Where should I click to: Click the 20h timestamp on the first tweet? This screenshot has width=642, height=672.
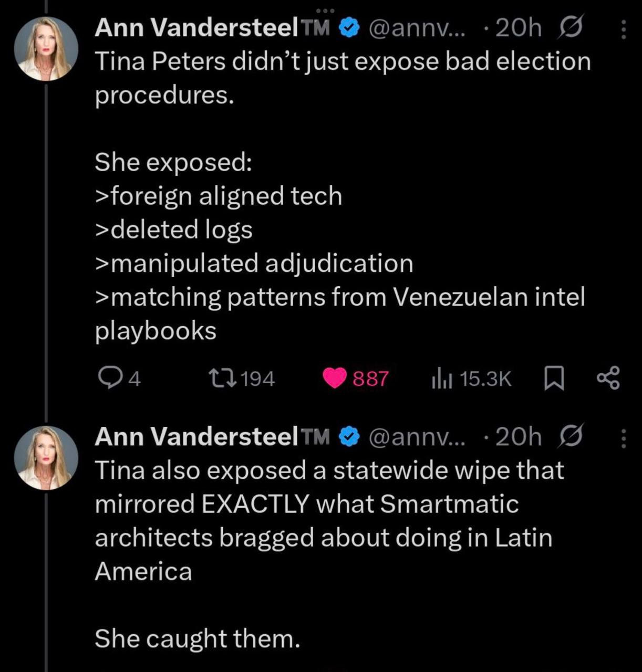pyautogui.click(x=518, y=28)
